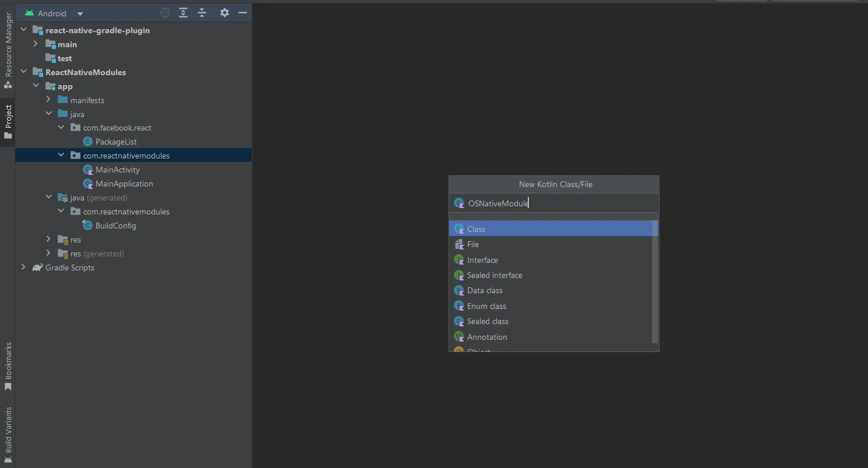Click the Select Opened File target icon
This screenshot has height=468, width=868.
coord(165,12)
